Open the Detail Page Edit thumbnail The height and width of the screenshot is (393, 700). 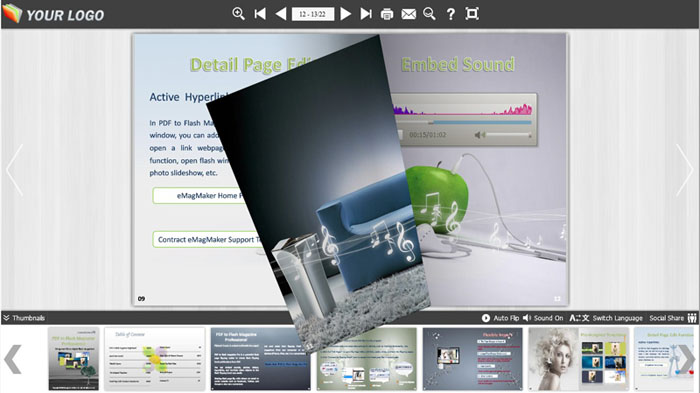pyautogui.click(x=665, y=359)
